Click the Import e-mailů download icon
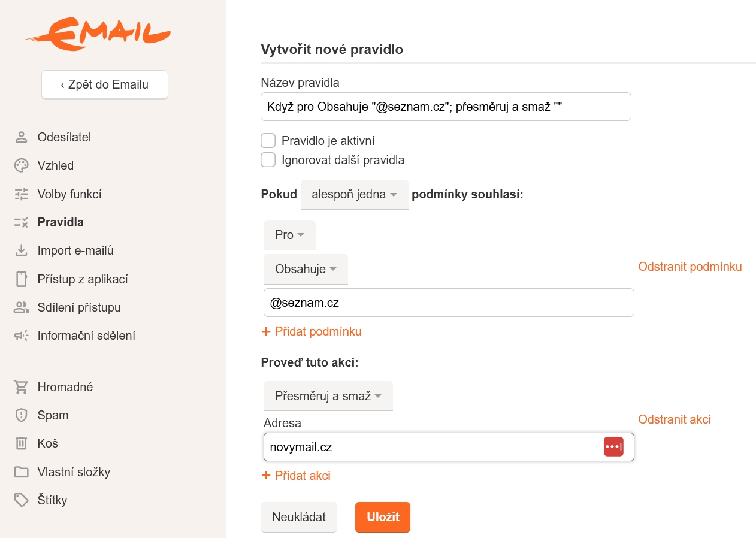Image resolution: width=756 pixels, height=538 pixels. tap(22, 250)
